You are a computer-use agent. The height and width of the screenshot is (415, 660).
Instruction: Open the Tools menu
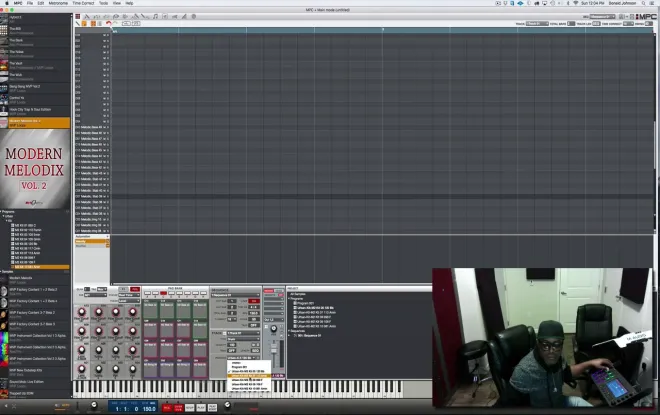click(103, 3)
